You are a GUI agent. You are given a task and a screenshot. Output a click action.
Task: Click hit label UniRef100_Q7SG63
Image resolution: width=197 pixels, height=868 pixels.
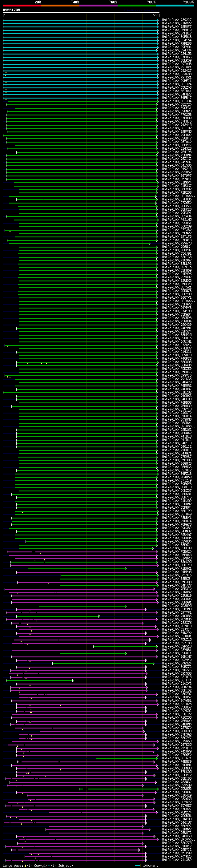point(177,741)
